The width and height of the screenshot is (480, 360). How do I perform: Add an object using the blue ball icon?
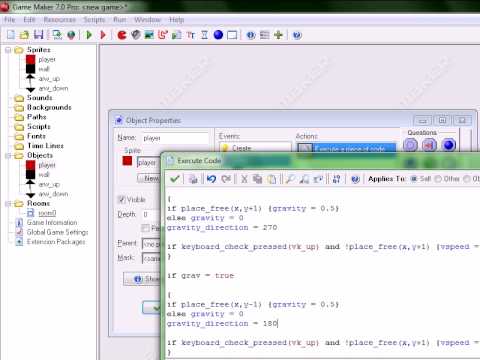[x=218, y=35]
